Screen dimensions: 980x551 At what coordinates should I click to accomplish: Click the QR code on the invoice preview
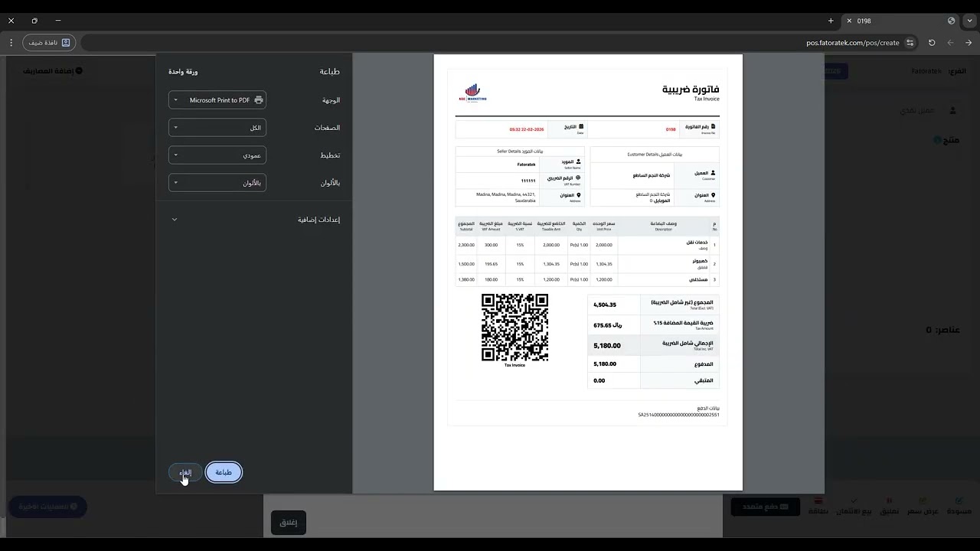pos(514,328)
